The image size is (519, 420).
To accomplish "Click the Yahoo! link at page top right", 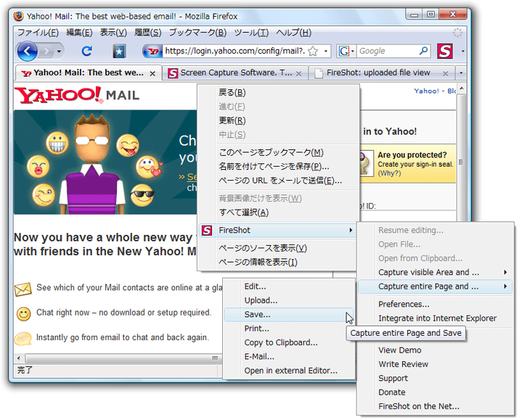I will tap(426, 91).
